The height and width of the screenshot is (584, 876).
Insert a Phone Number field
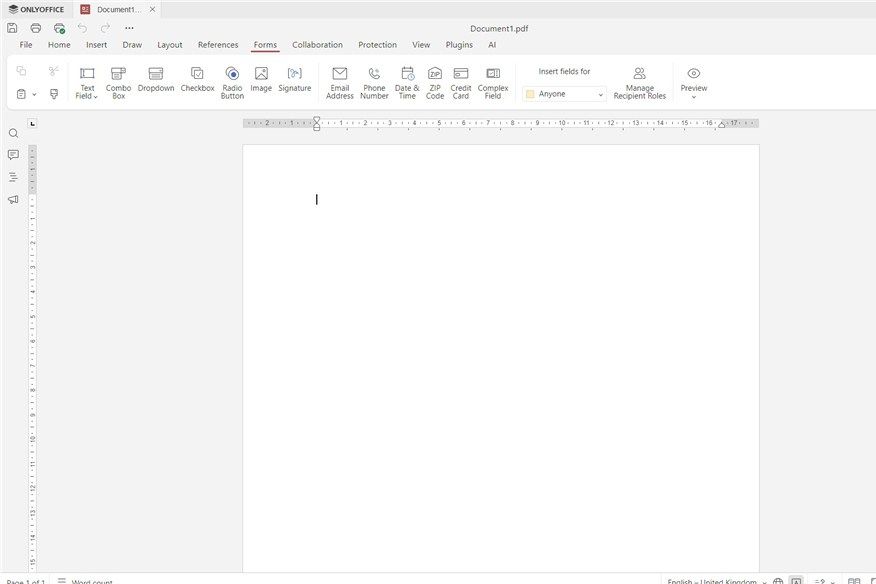(374, 83)
